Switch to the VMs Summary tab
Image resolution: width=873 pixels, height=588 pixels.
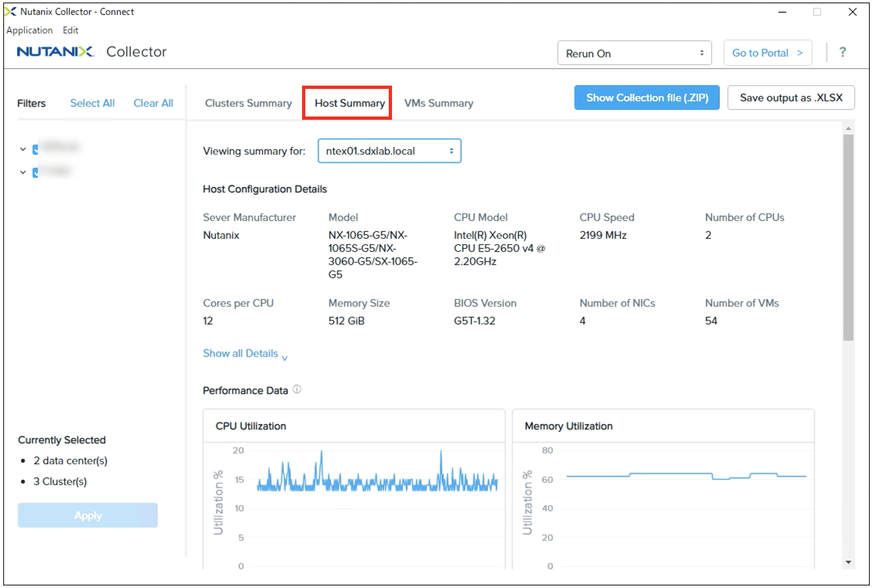[x=438, y=103]
